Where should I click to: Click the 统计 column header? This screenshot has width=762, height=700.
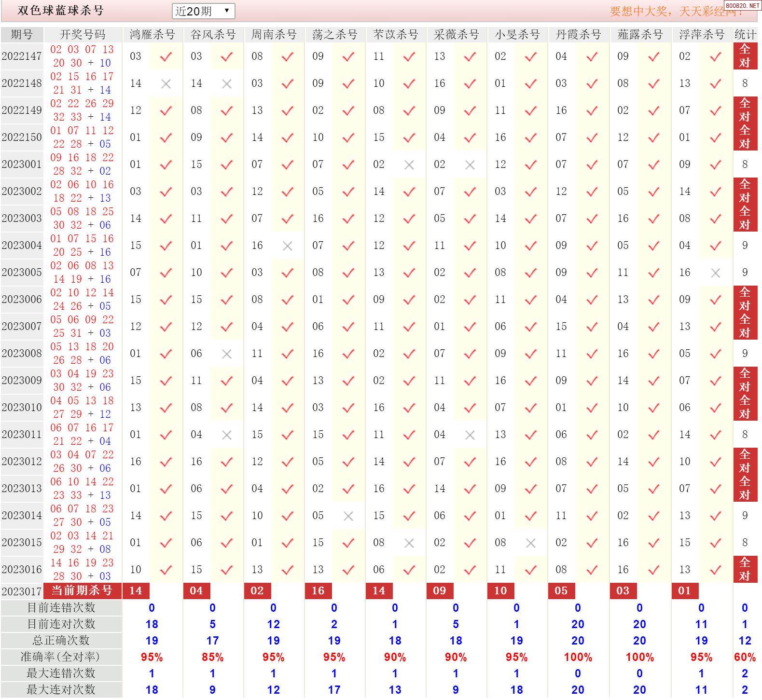(745, 34)
